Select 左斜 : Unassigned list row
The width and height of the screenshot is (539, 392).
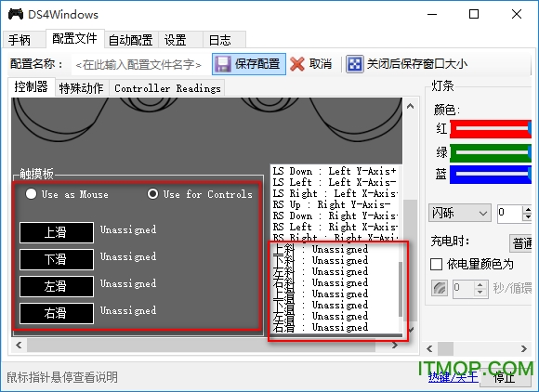pos(335,271)
